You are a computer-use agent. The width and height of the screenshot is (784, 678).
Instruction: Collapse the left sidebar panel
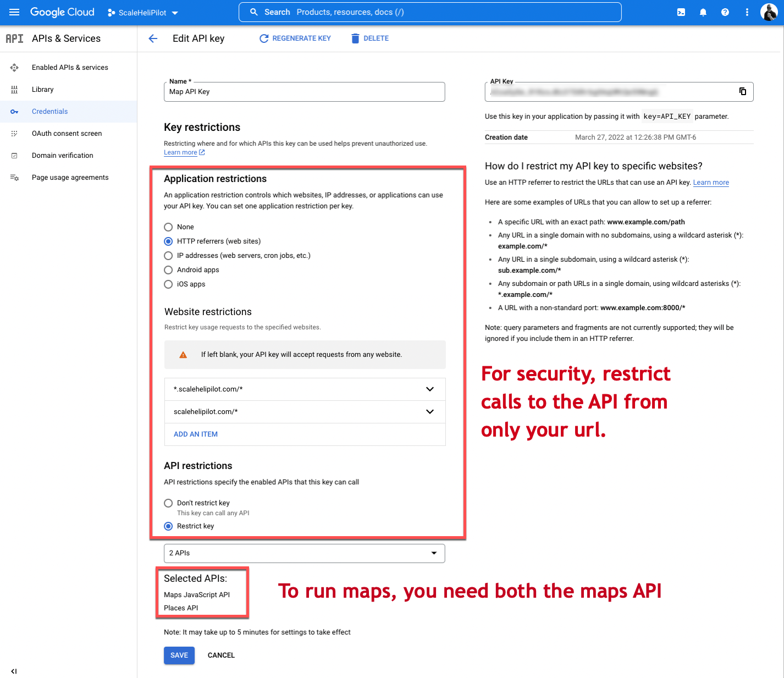tap(14, 671)
